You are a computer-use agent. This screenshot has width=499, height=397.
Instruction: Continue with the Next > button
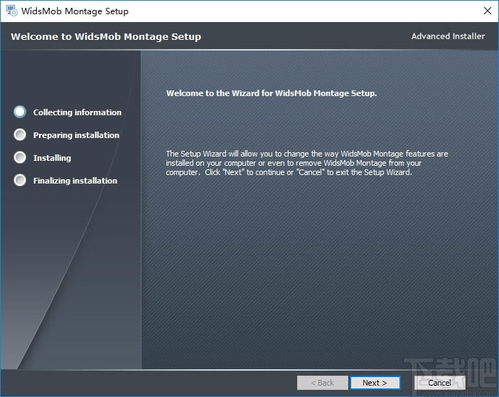click(375, 383)
